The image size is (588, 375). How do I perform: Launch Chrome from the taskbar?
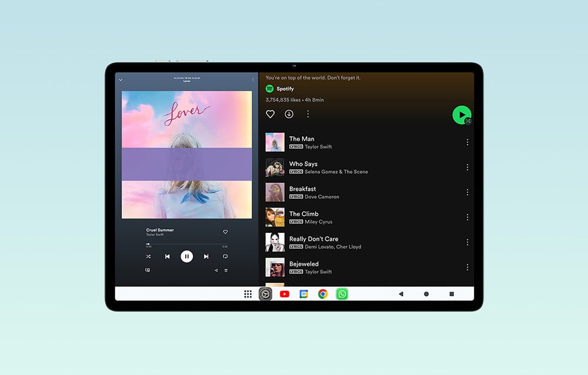[x=323, y=294]
